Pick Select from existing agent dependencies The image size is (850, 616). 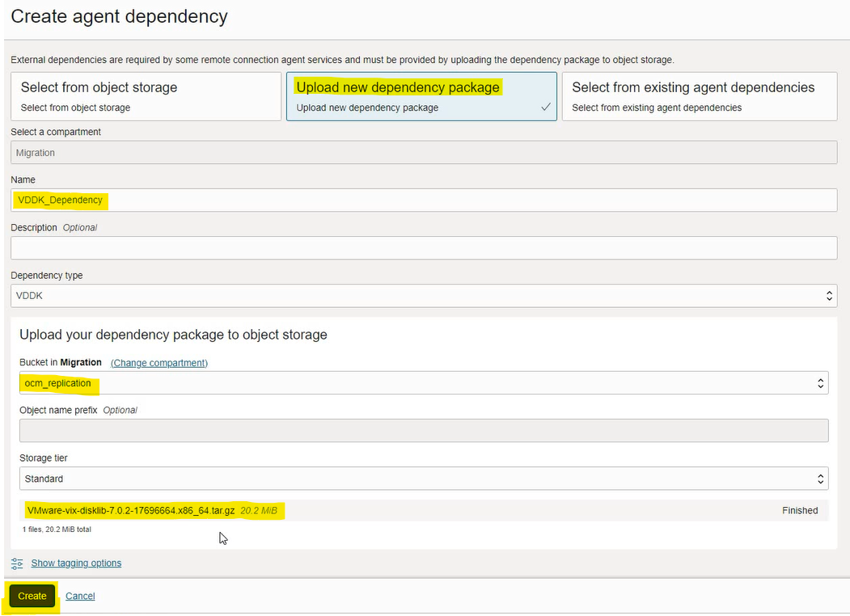[699, 96]
